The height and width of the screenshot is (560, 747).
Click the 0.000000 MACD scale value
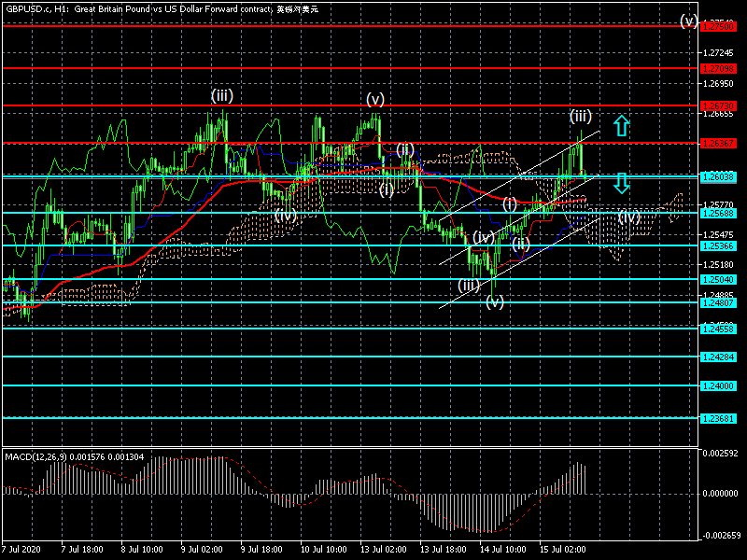pos(720,494)
